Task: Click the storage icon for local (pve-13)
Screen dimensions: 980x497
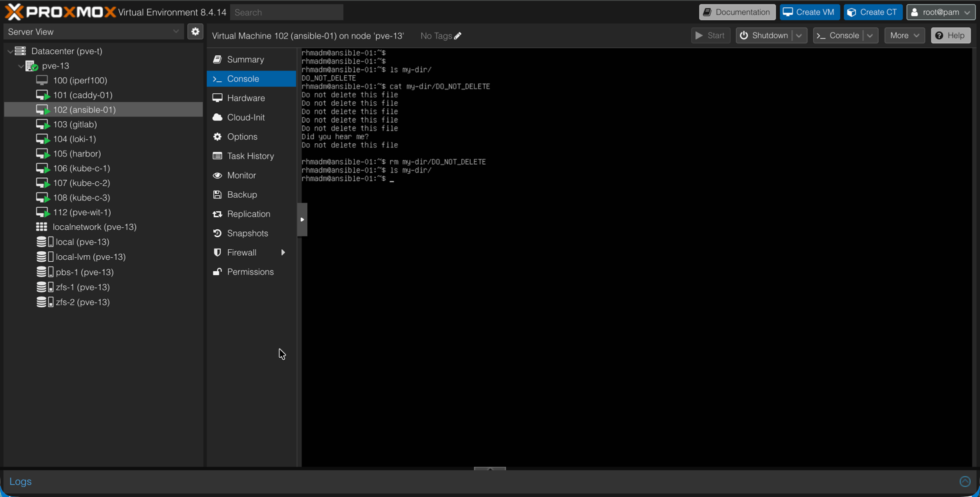Action: pyautogui.click(x=45, y=242)
